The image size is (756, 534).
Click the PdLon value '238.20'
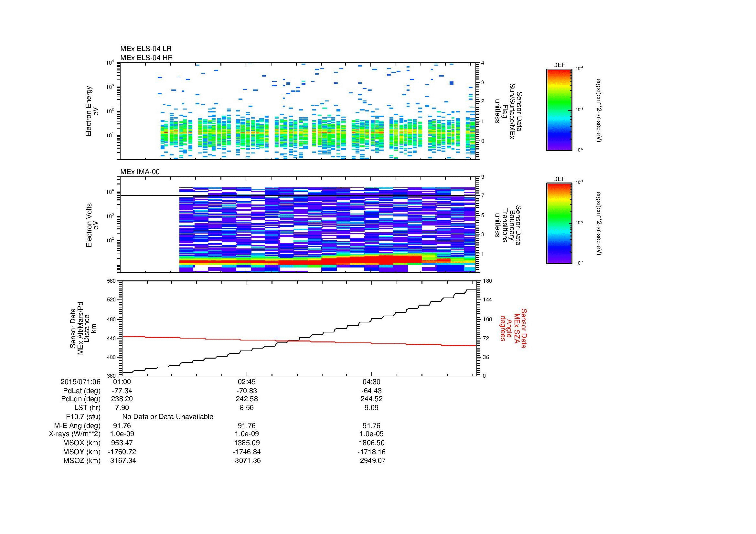pyautogui.click(x=122, y=399)
